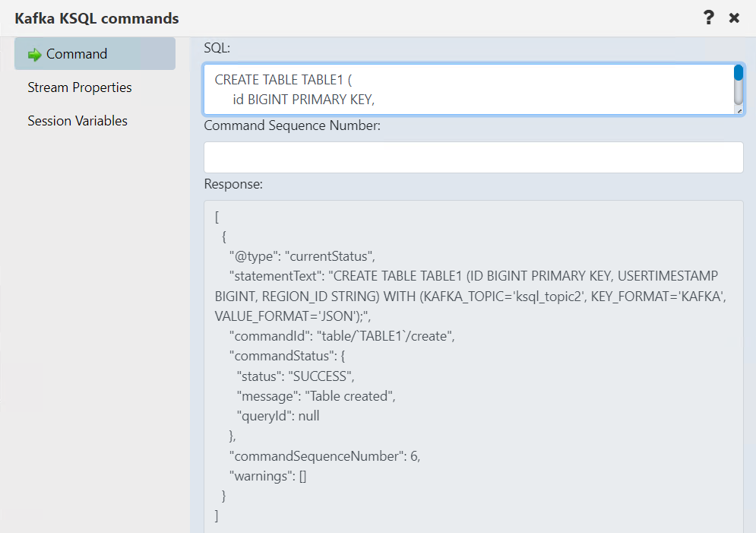
Task: Click the "commandId" line in the response
Action: tap(343, 336)
